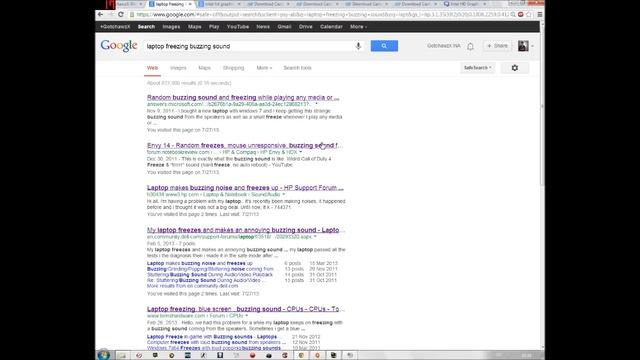The width and height of the screenshot is (640, 360).
Task: Switch to the Shopping results tab
Action: coord(233,68)
